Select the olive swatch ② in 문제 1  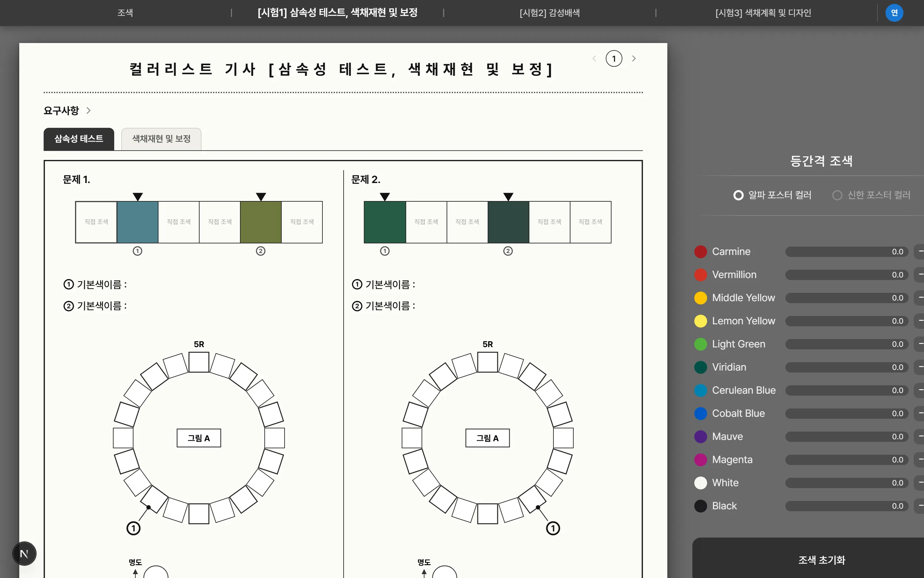click(261, 222)
